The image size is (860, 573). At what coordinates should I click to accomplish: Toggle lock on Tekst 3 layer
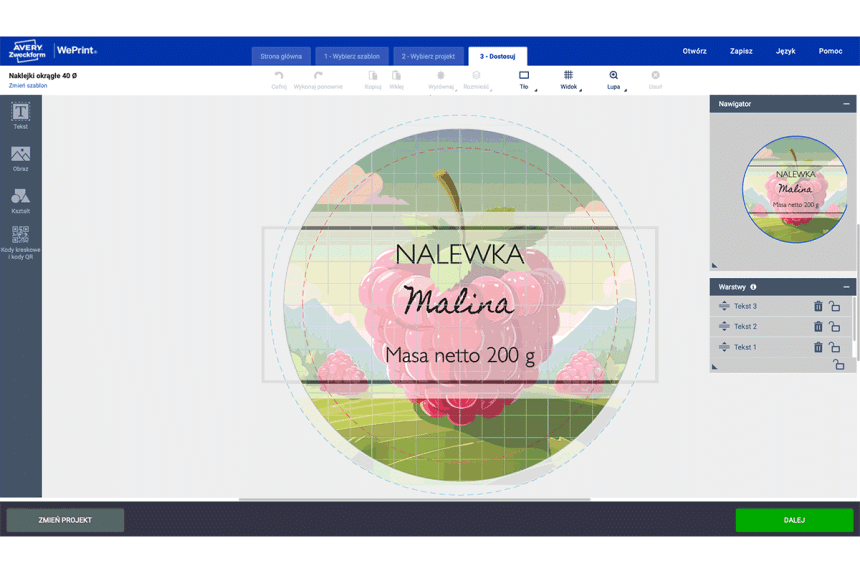835,306
